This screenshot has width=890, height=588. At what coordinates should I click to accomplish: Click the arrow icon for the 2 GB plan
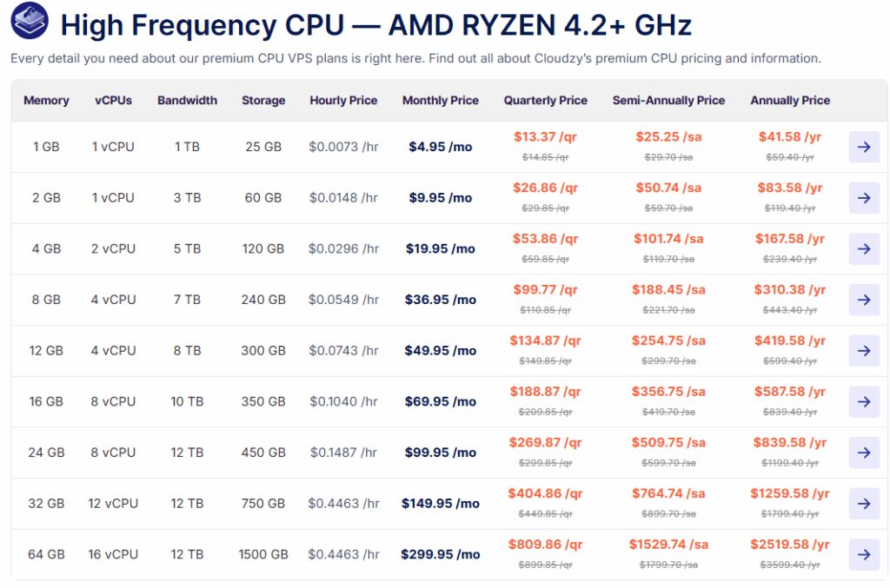864,198
